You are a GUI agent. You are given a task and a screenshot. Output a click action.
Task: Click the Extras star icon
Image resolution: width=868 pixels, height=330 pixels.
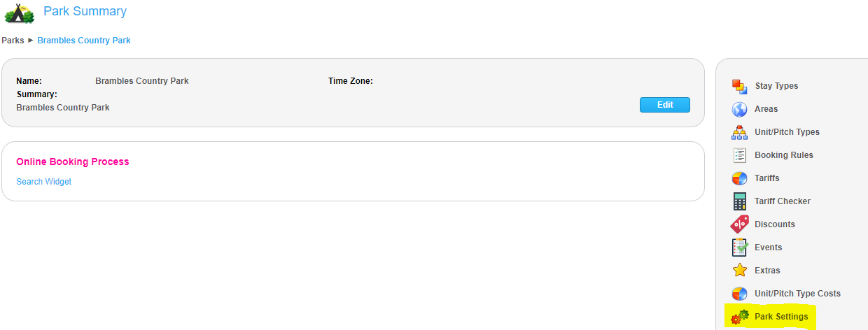pos(739,271)
